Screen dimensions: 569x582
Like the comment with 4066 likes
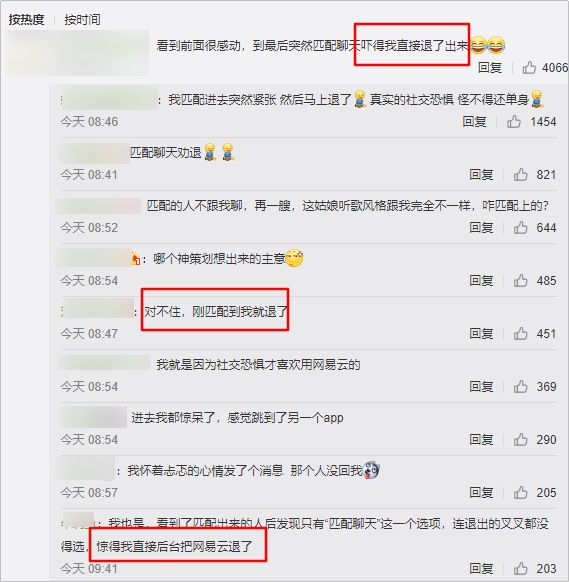(529, 68)
